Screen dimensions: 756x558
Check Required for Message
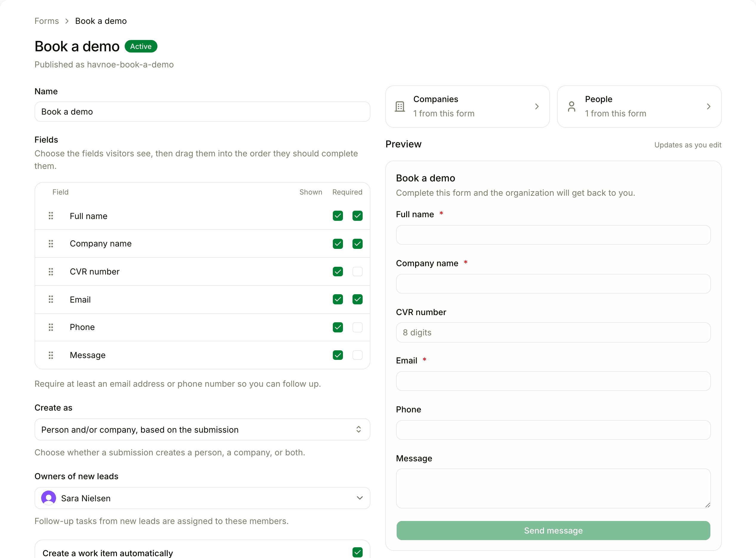[x=357, y=355]
